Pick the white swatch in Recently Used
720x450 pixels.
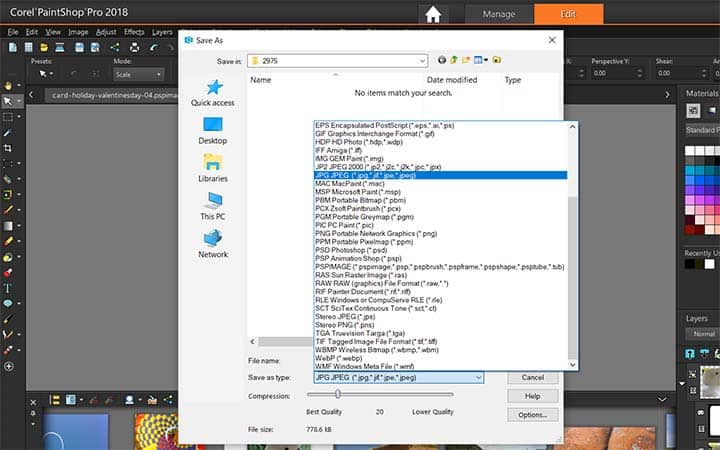(709, 264)
